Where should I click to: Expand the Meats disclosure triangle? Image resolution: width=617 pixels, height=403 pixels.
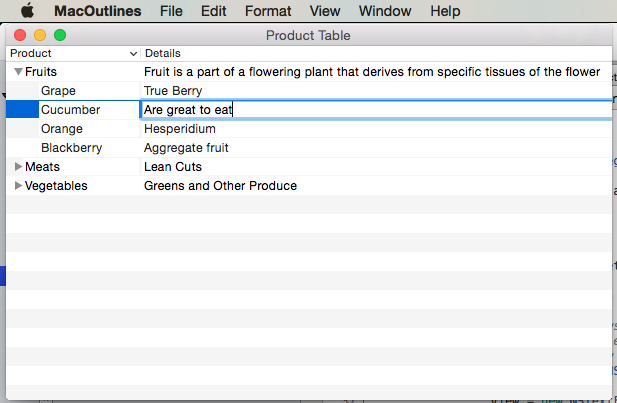click(x=18, y=167)
